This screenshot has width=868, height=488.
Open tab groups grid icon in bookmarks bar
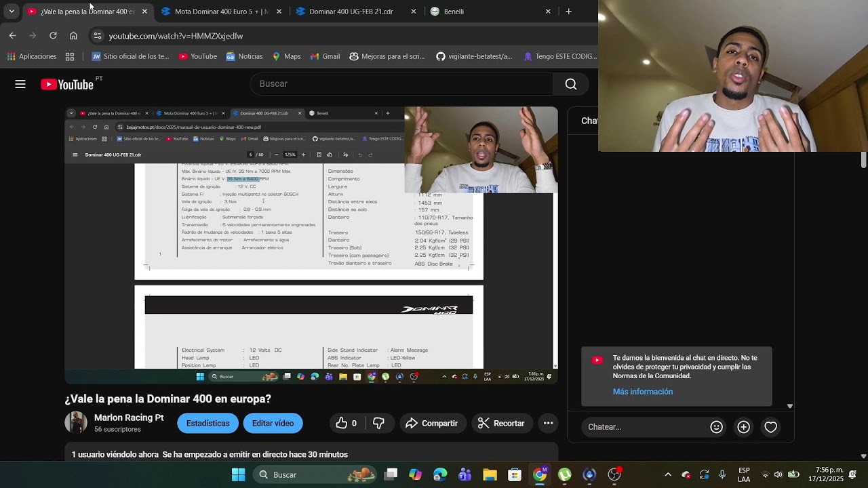pos(70,56)
